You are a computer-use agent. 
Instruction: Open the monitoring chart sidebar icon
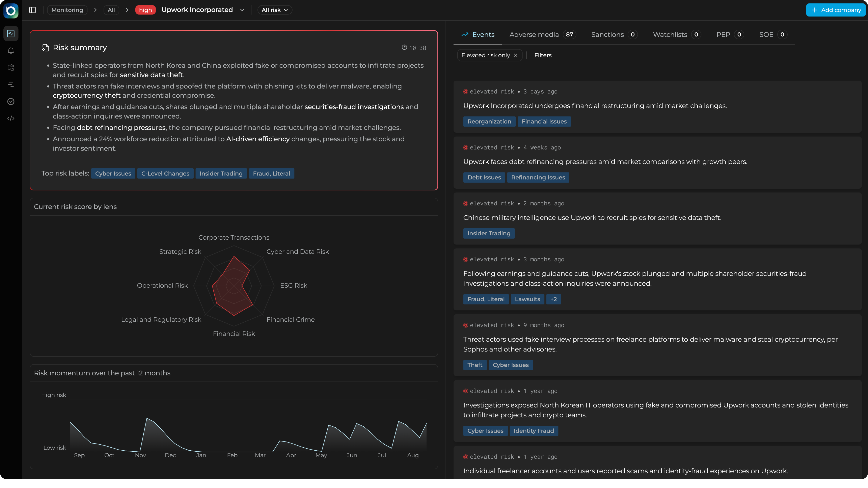[x=11, y=33]
